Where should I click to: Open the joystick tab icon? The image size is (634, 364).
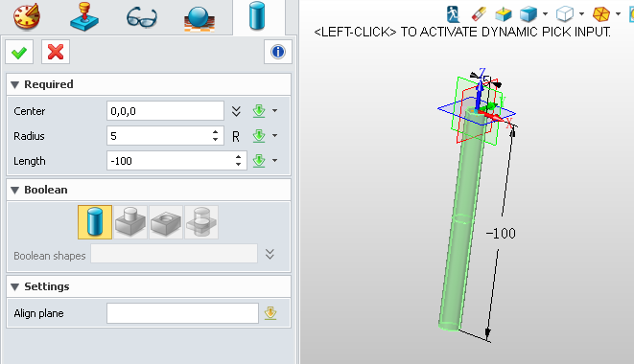[84, 17]
